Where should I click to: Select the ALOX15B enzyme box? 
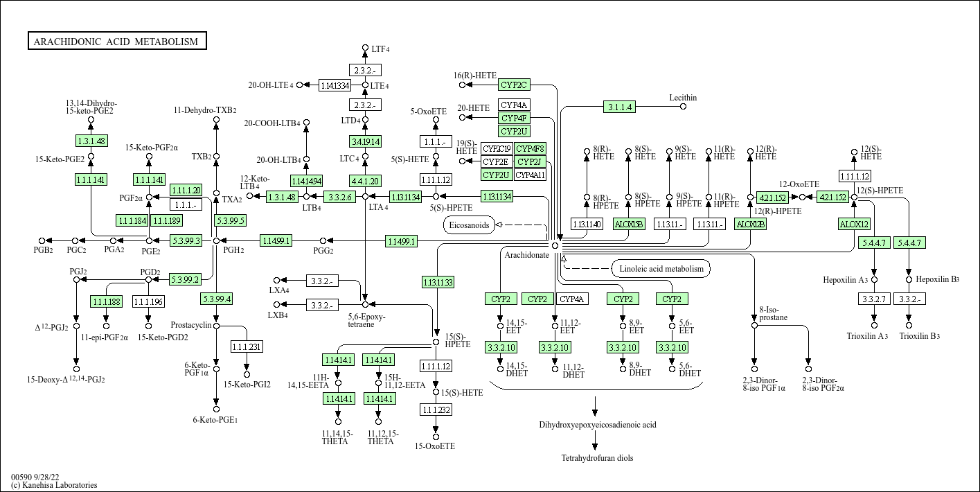[x=628, y=224]
